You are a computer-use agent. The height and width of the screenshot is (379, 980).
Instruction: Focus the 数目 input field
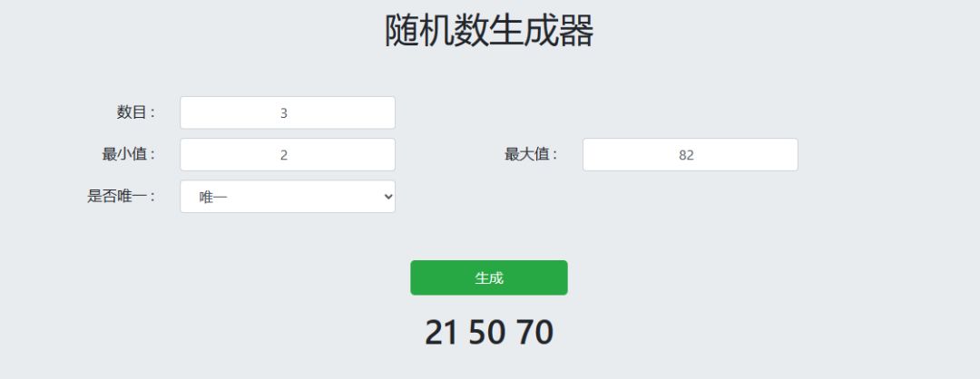(x=288, y=113)
